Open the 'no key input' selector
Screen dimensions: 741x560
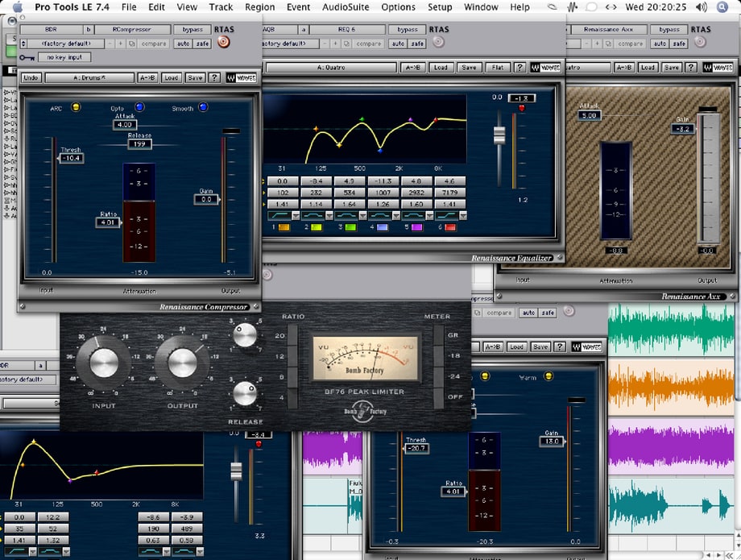coord(64,57)
